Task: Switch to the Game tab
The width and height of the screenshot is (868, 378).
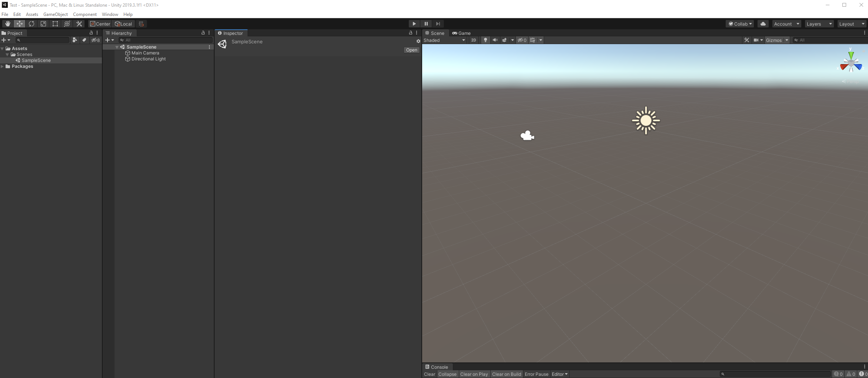Action: click(461, 33)
